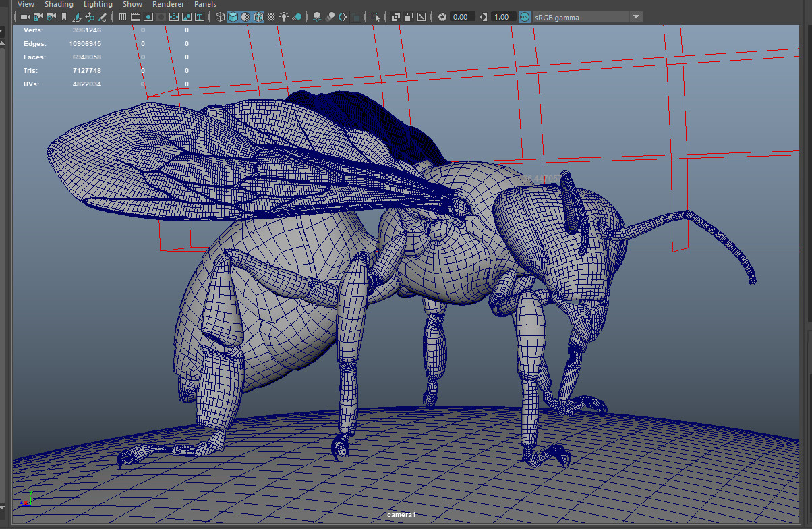Toggle smooth shade all cube icon
This screenshot has width=812, height=529.
pos(233,17)
